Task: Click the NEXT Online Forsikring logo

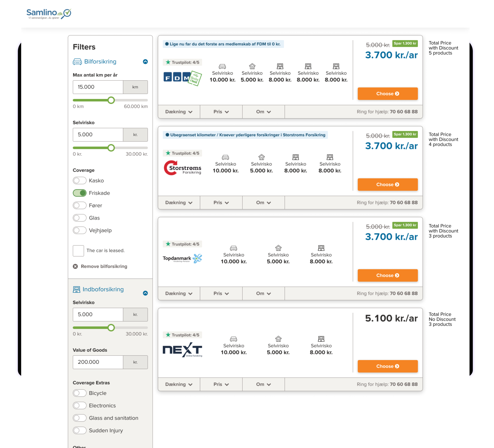Action: (183, 350)
